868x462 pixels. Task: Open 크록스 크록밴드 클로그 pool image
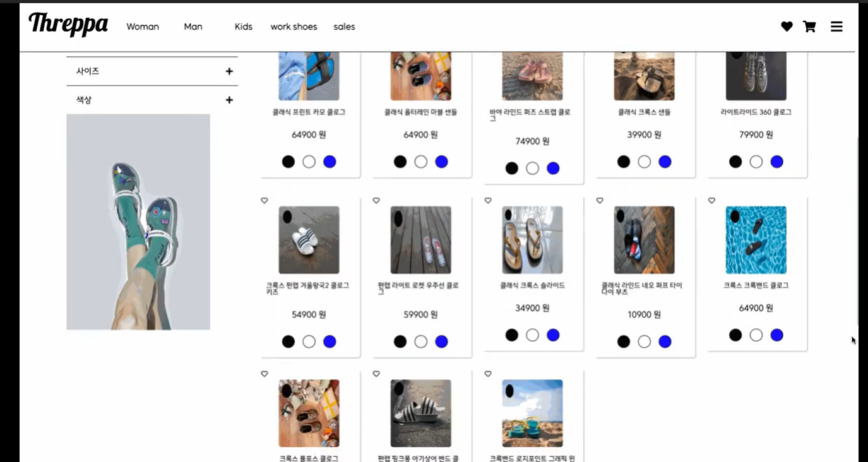pos(756,240)
